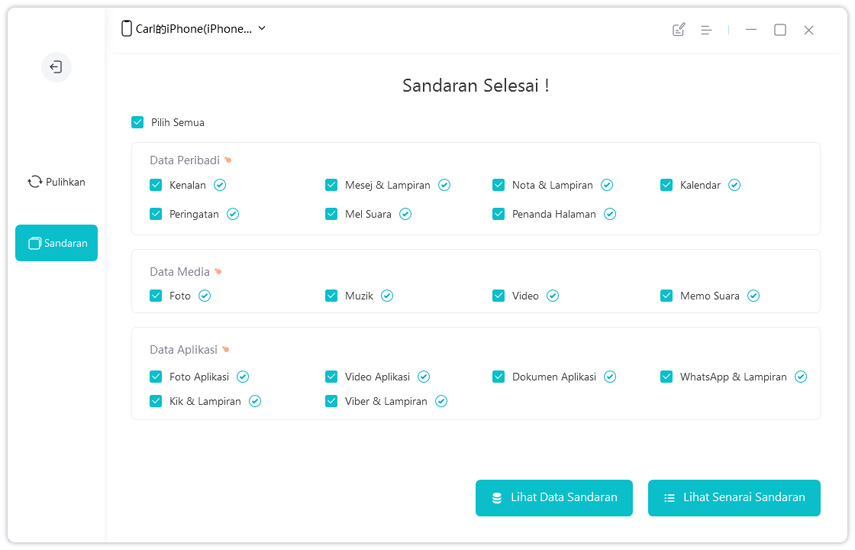Click the Dokumen Aplikasi label
855x550 pixels.
(x=554, y=377)
